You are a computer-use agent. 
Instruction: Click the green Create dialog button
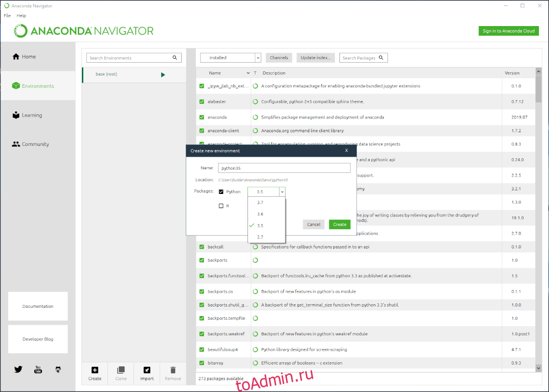point(339,225)
